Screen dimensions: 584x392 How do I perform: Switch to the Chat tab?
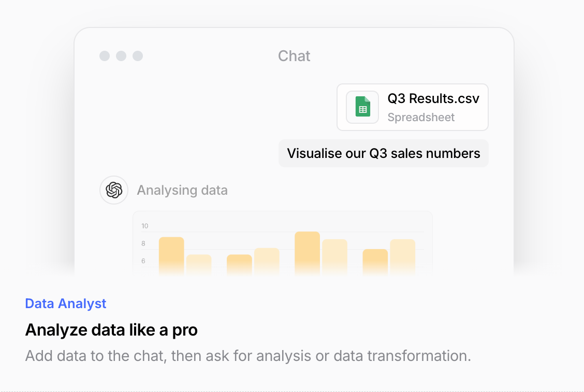click(x=294, y=56)
